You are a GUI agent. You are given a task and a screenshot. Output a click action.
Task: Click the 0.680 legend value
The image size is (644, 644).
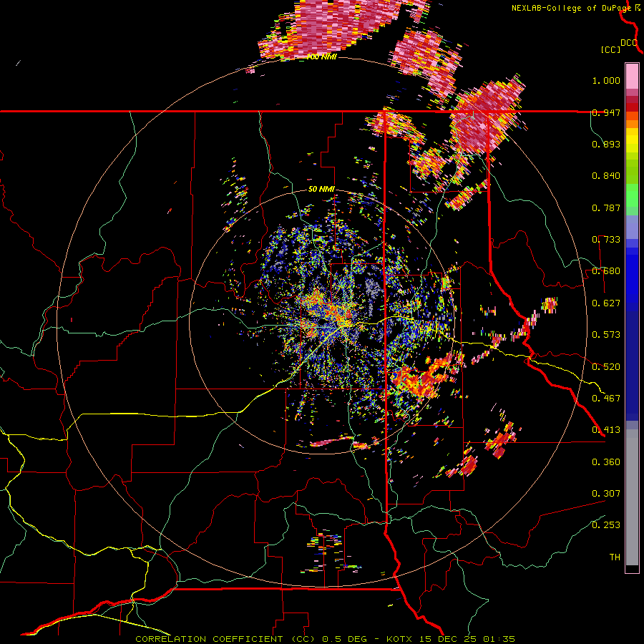pyautogui.click(x=606, y=271)
